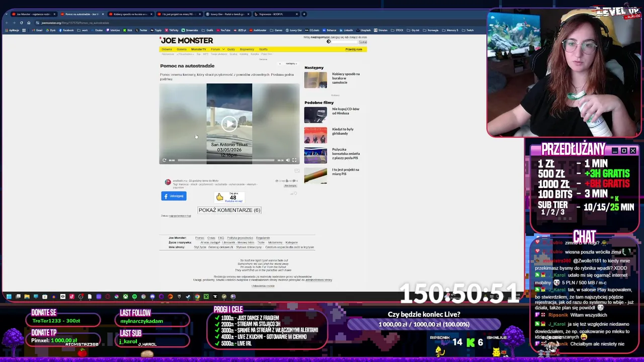The height and width of the screenshot is (362, 644).
Task: Open the LinkedIn bookmark
Action: pos(346,30)
